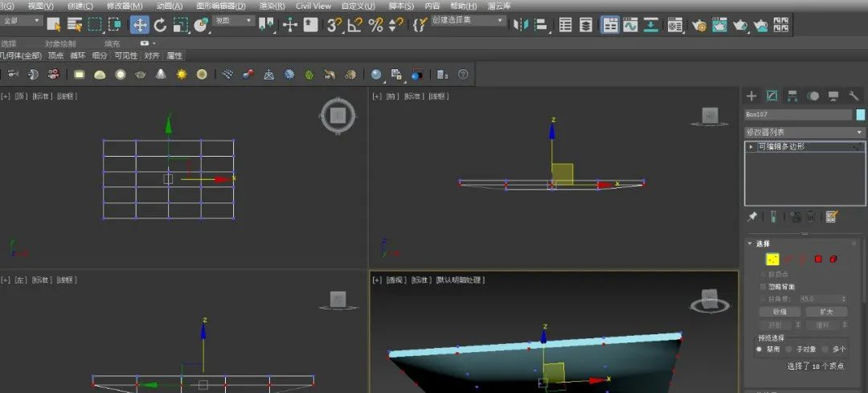
Task: Open the Motion panel tab
Action: pyautogui.click(x=813, y=96)
